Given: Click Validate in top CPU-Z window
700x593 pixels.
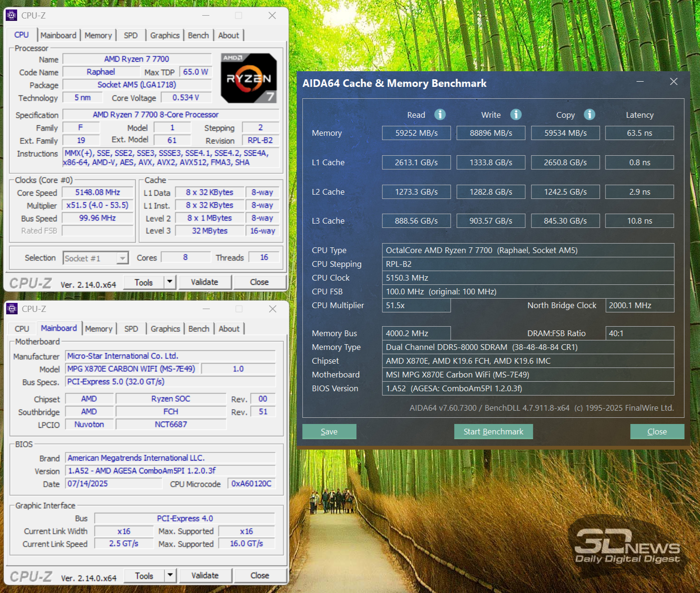Looking at the screenshot, I should point(205,282).
